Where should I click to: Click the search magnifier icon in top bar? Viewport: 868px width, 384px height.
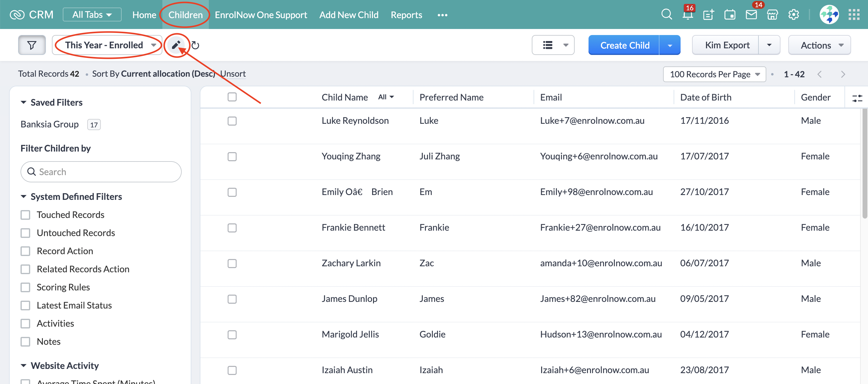point(666,14)
